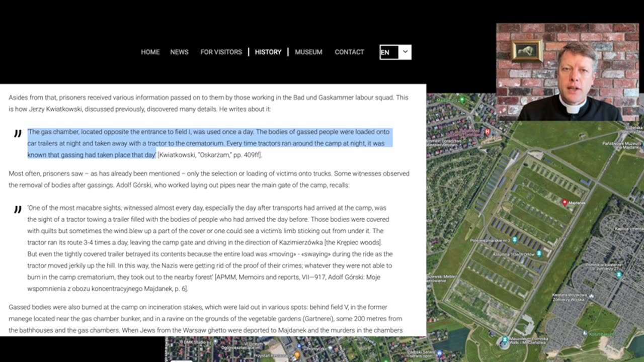
Task: Open the EN language dropdown arrow
Action: point(405,52)
